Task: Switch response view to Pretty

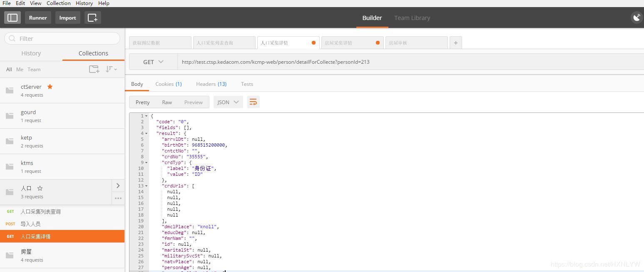Action: point(142,102)
